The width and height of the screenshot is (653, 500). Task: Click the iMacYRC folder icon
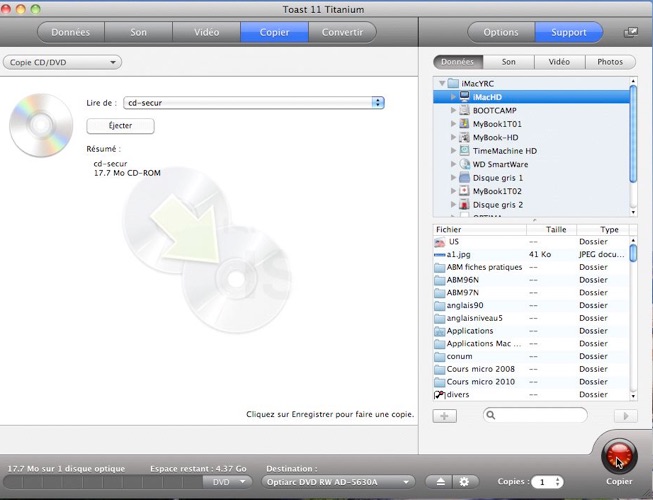point(453,83)
